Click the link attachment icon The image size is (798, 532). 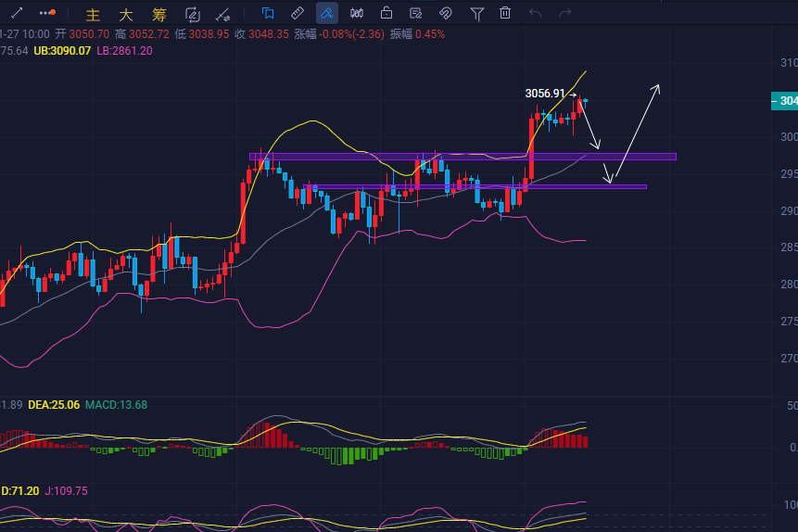coord(446,13)
